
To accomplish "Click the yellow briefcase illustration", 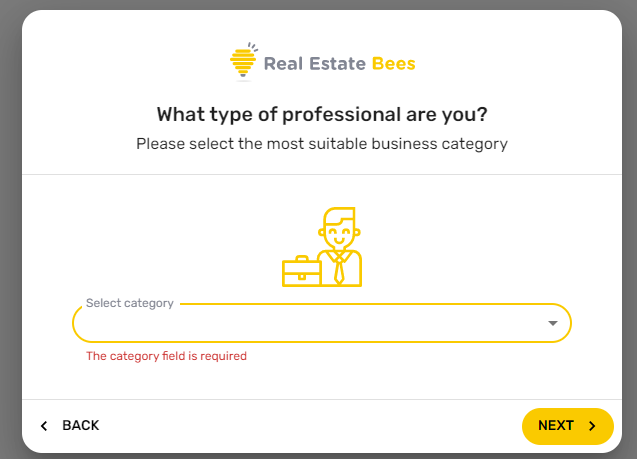I will [x=301, y=271].
